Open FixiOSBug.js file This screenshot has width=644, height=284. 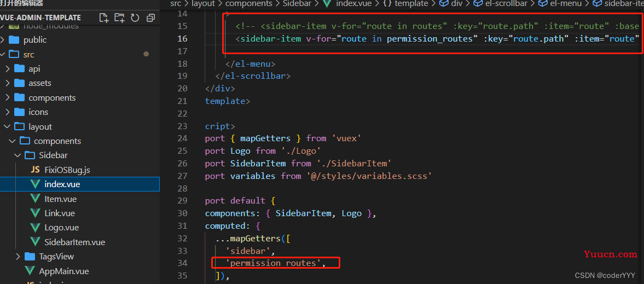point(67,170)
